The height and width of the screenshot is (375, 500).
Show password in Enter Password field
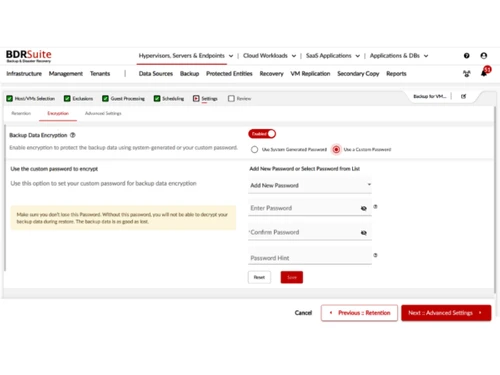[x=364, y=208]
